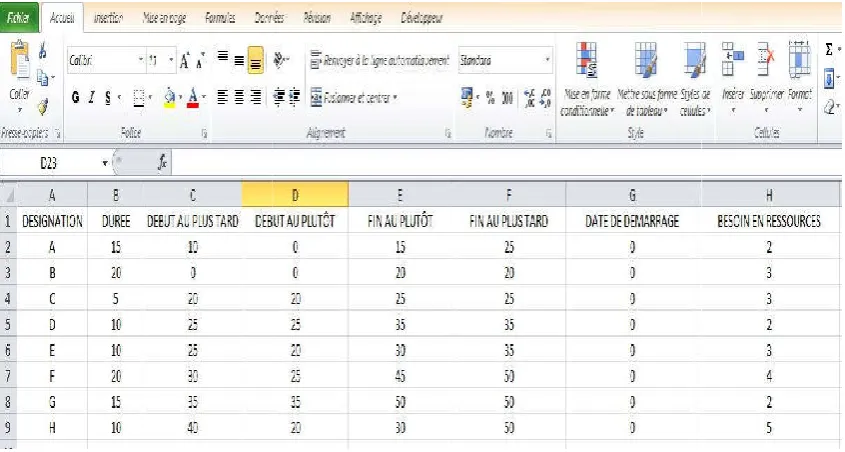Click the Name Box showing D23
Image resolution: width=845 pixels, height=452 pixels.
[x=49, y=163]
